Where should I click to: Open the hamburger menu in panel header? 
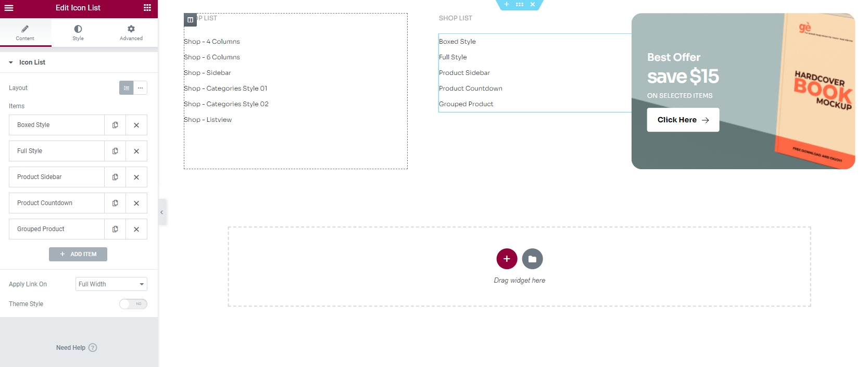[9, 8]
